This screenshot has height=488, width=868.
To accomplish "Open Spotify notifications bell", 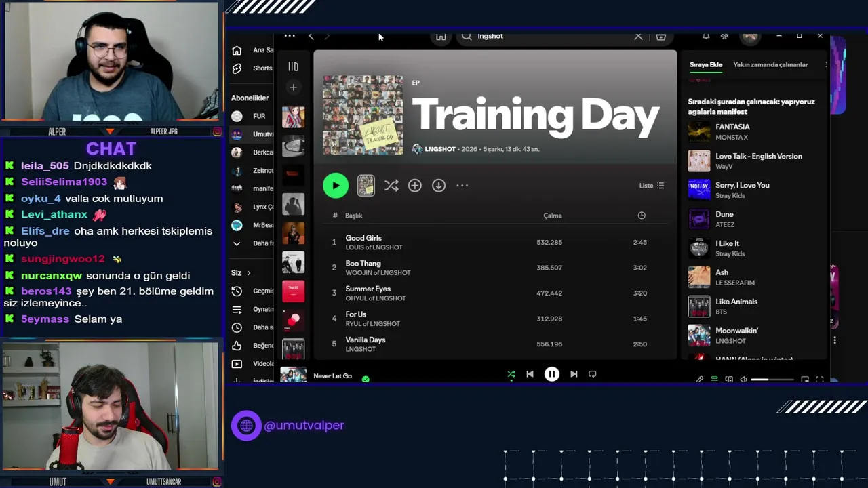I will [706, 36].
